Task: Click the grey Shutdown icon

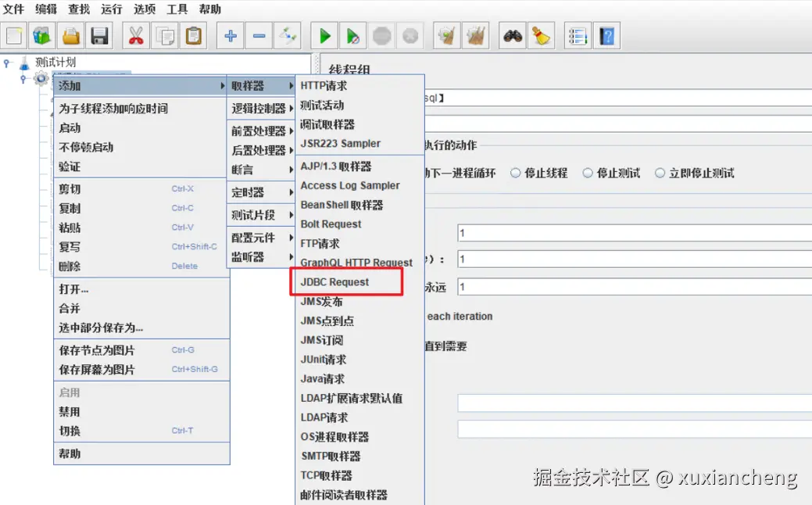Action: pyautogui.click(x=410, y=36)
